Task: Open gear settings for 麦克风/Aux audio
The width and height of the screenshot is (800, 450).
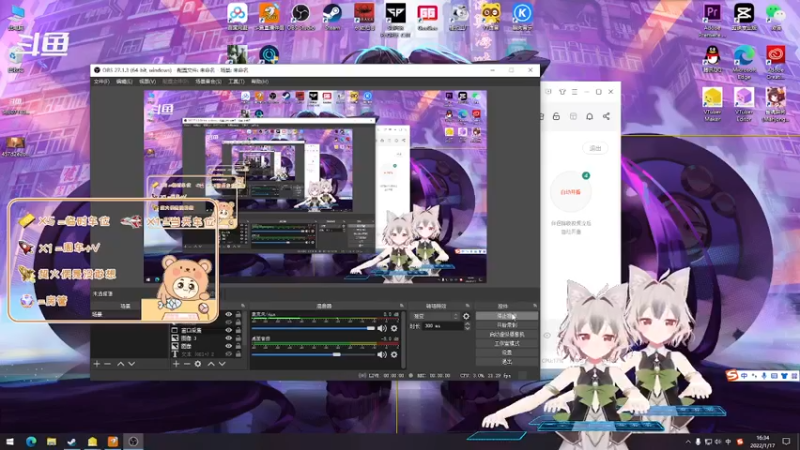Action: [394, 328]
